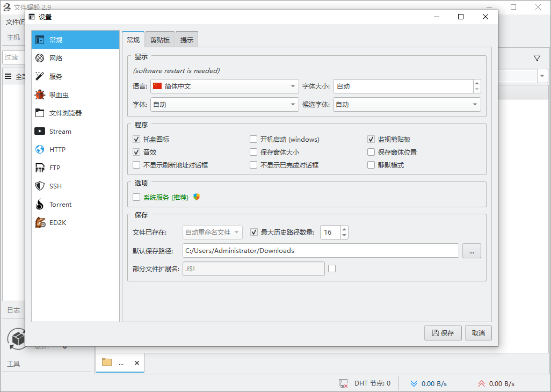Enable 开机启动 (windows) checkbox
The height and width of the screenshot is (392, 551).
253,140
